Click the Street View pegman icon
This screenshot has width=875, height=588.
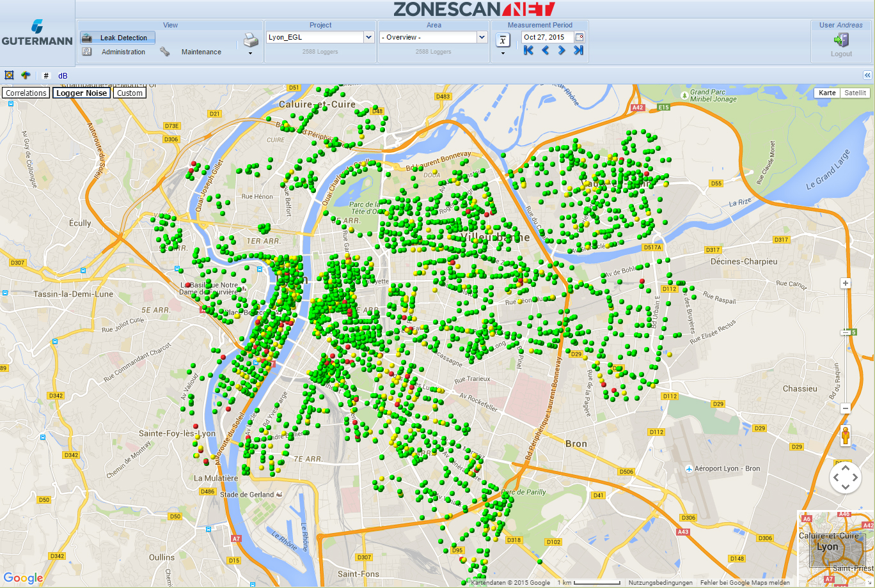846,437
